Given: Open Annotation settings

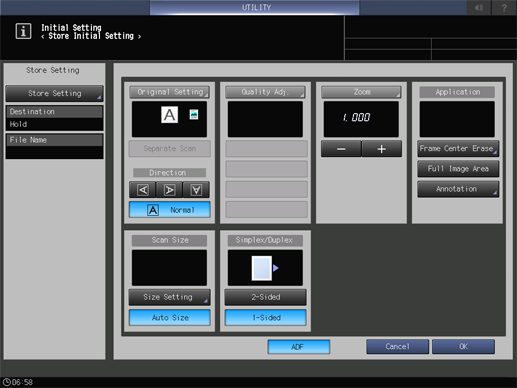Looking at the screenshot, I should (x=458, y=189).
